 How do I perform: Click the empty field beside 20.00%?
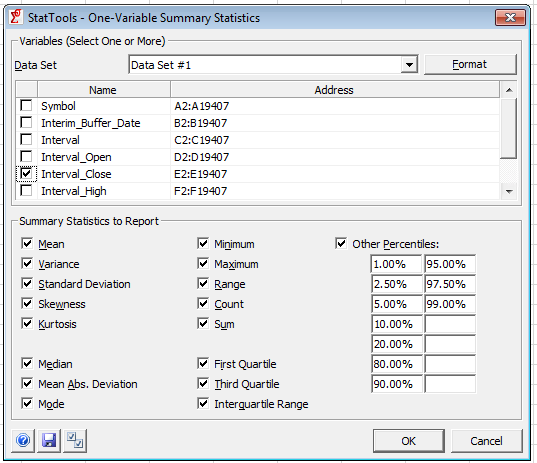[450, 344]
